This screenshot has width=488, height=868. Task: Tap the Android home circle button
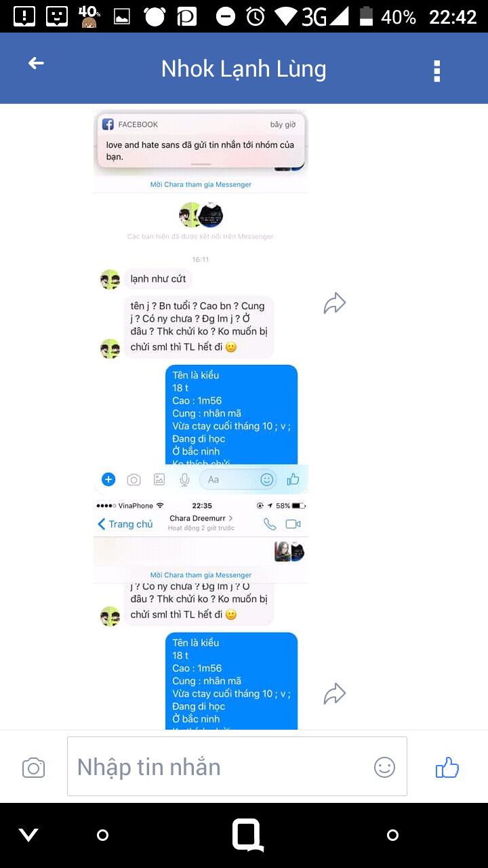tap(102, 835)
